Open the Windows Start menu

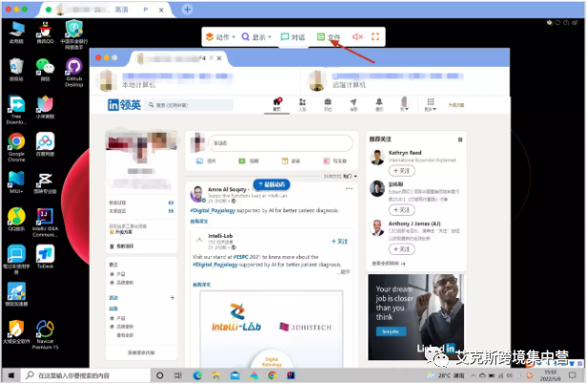[10, 375]
